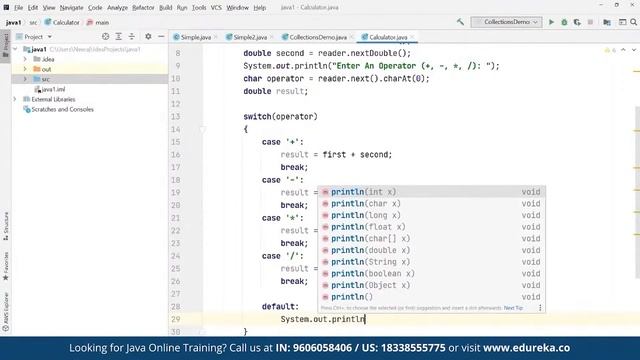Select println(int x) suggestion
Image resolution: width=640 pixels, height=360 pixels.
pyautogui.click(x=431, y=192)
